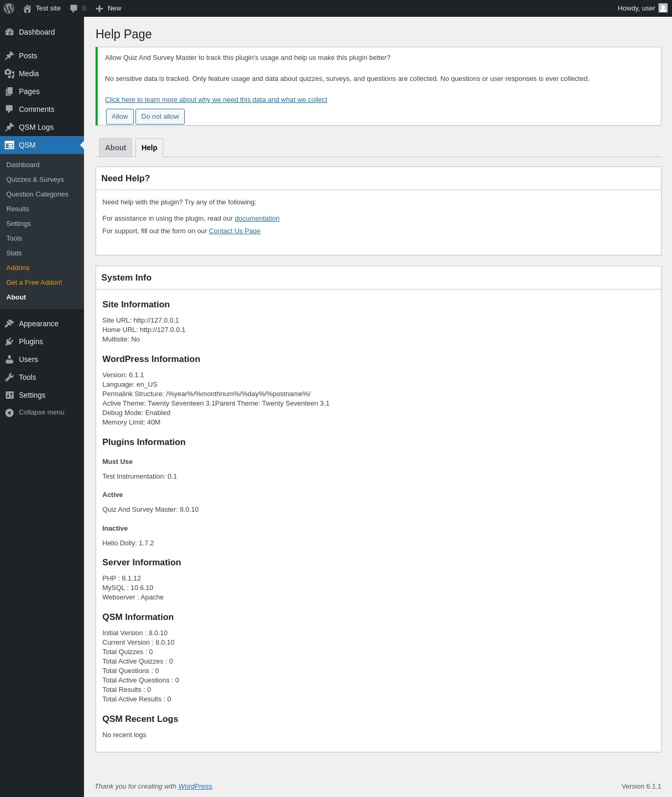Open the Plugins plug icon
The width and height of the screenshot is (672, 797).
9,341
